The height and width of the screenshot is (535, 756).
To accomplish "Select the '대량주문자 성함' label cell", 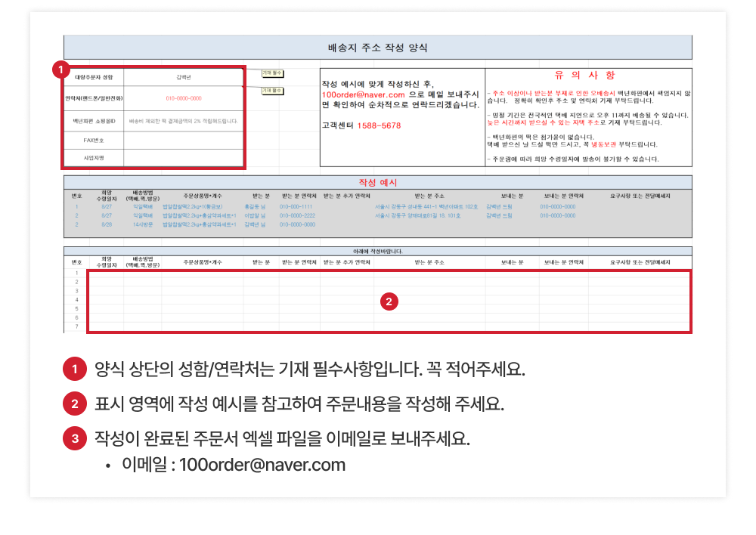I will tap(94, 78).
